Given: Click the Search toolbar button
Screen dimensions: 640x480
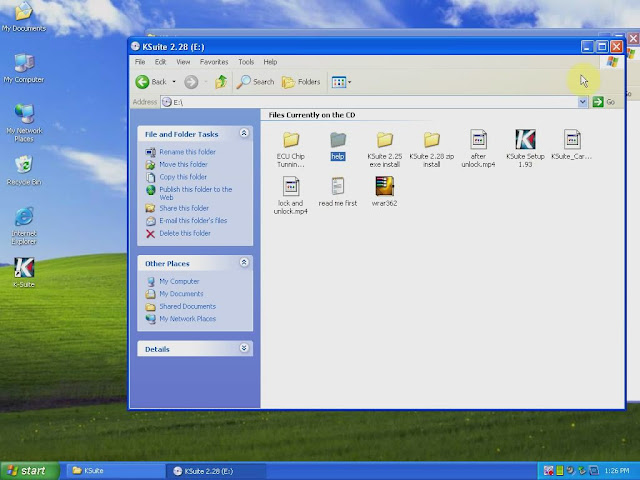Looking at the screenshot, I should (256, 82).
